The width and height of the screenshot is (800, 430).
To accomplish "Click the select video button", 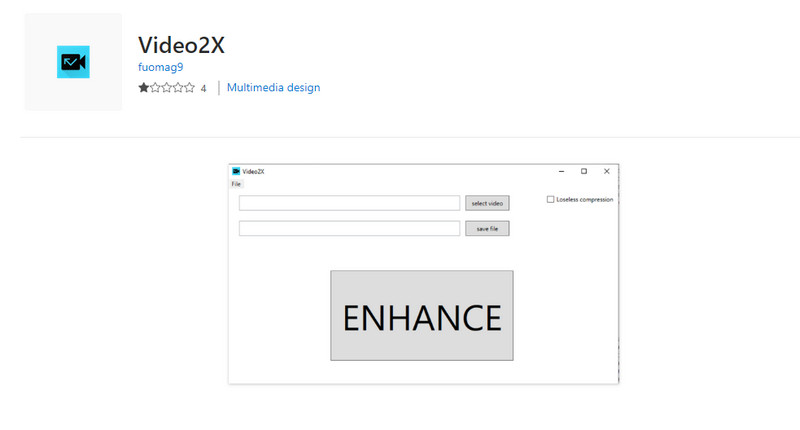I will (487, 203).
